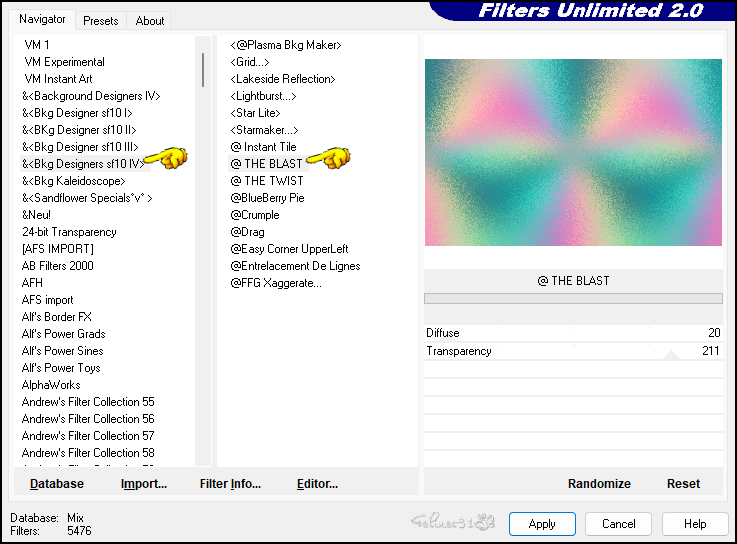Open Filter Info... dialog
The height and width of the screenshot is (544, 737).
coord(230,484)
